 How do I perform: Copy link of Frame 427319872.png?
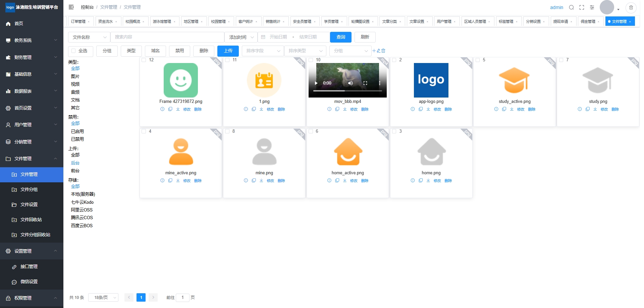pos(170,109)
